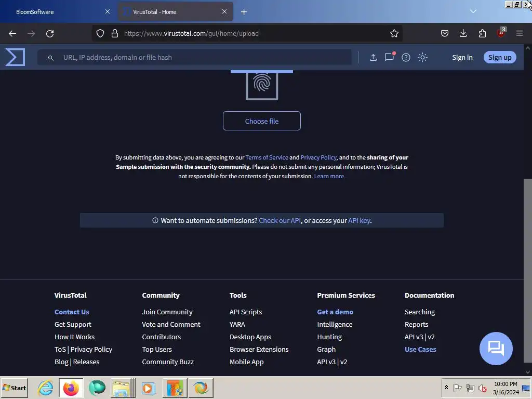
Task: Launch Internet Explorer from taskbar
Action: click(46, 388)
